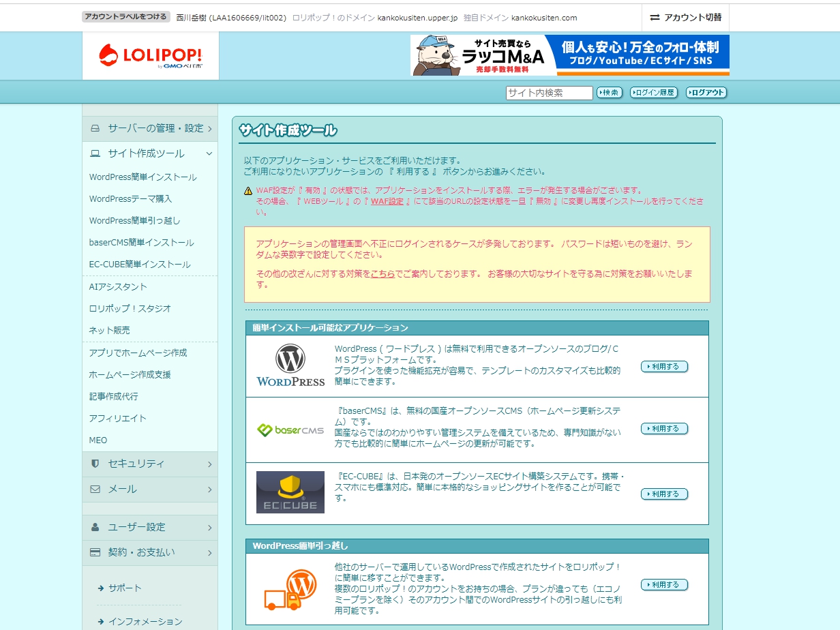This screenshot has height=630, width=840.
Task: Click the WordPress moving truck icon
Action: click(290, 590)
